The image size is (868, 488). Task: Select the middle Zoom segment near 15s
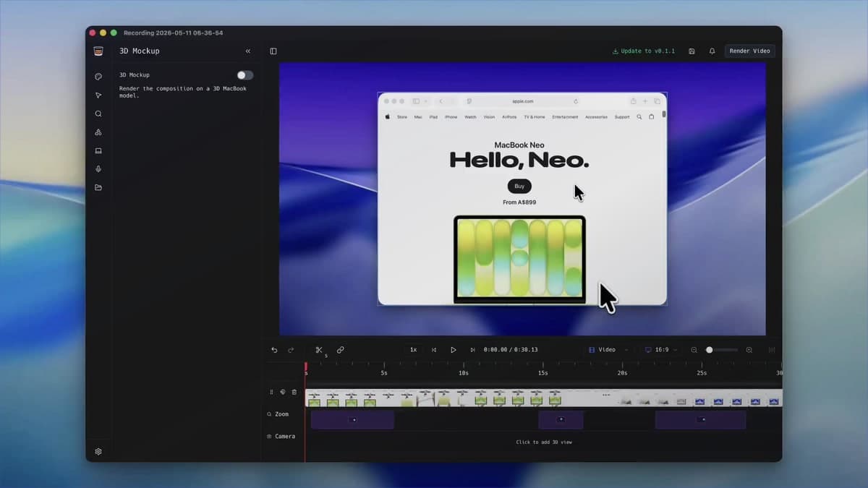[561, 420]
